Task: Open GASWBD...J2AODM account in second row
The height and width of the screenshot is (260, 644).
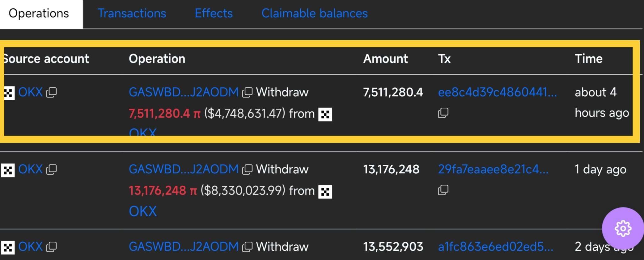Action: click(x=184, y=169)
